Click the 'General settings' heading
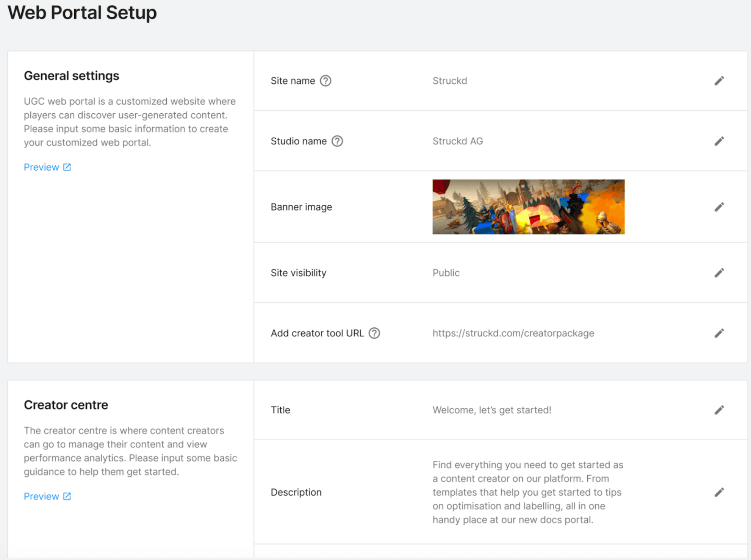Image resolution: width=751 pixels, height=560 pixels. (72, 76)
